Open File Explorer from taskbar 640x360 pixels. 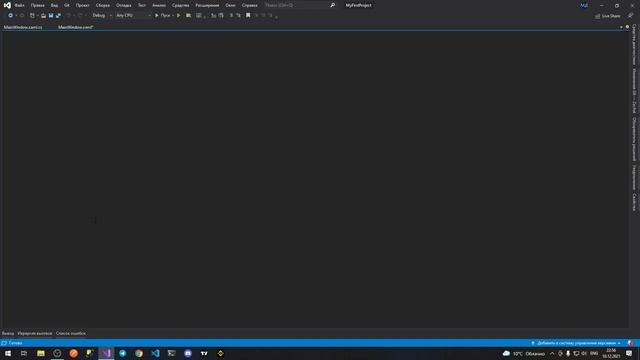coord(41,353)
